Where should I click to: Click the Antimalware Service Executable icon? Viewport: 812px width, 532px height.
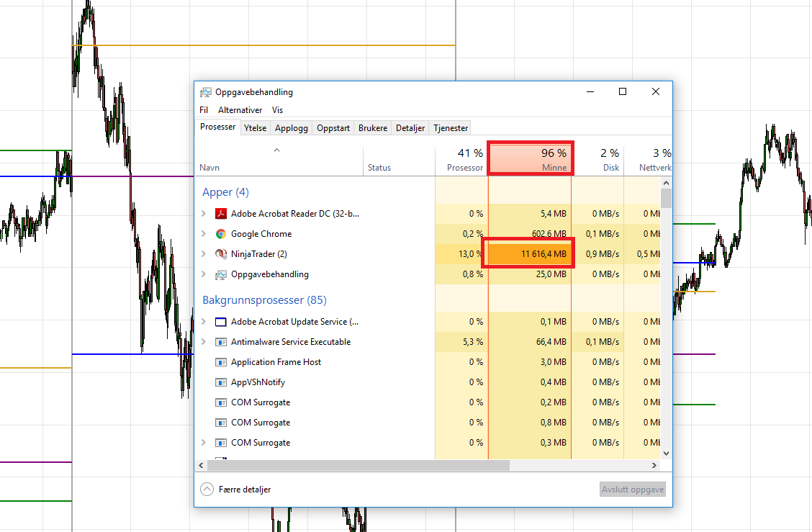(220, 342)
